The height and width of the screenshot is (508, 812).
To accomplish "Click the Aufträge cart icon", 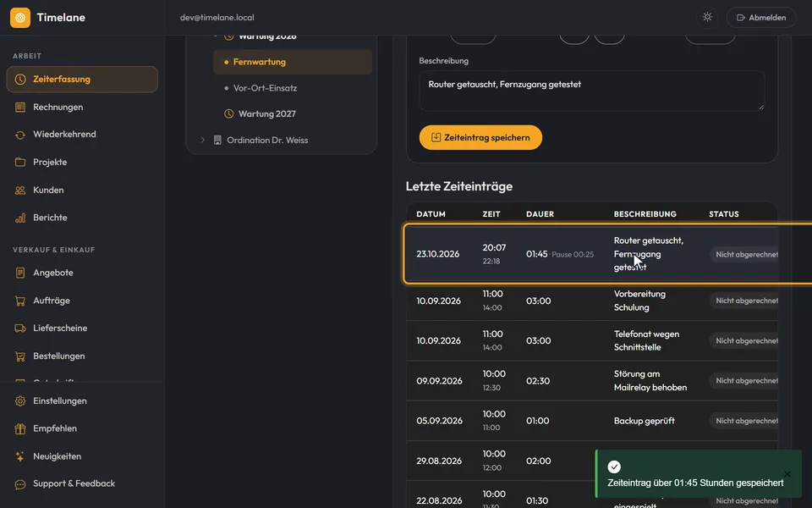I will tap(20, 301).
